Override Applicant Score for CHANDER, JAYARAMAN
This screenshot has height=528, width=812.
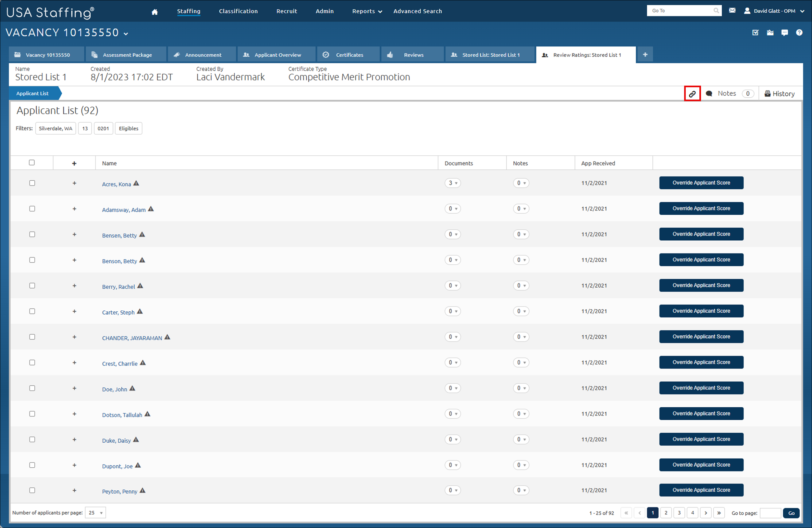click(x=701, y=336)
